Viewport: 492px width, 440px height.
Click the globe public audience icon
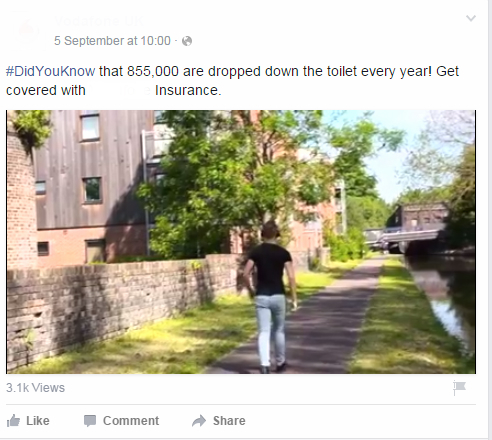(x=187, y=41)
